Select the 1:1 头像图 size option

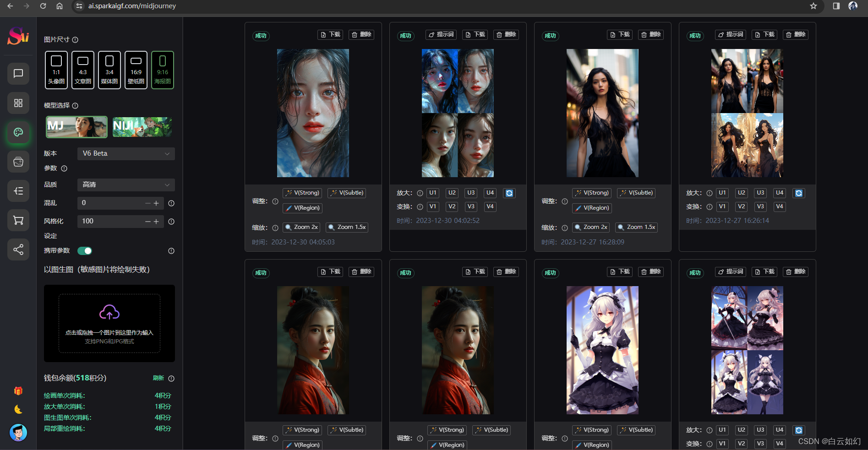56,70
